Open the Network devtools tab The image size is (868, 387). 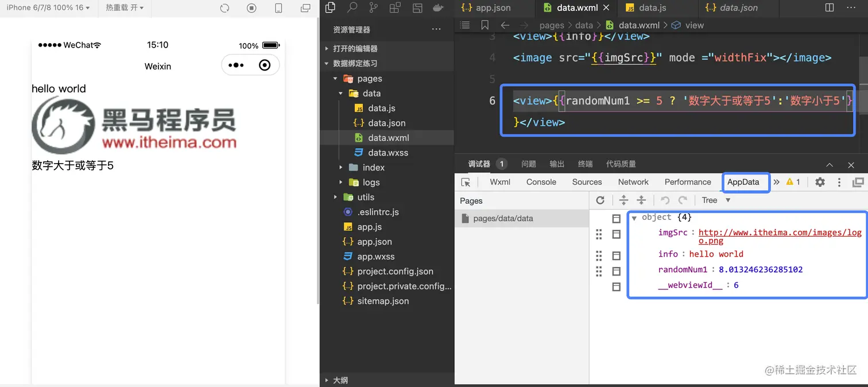[633, 182]
